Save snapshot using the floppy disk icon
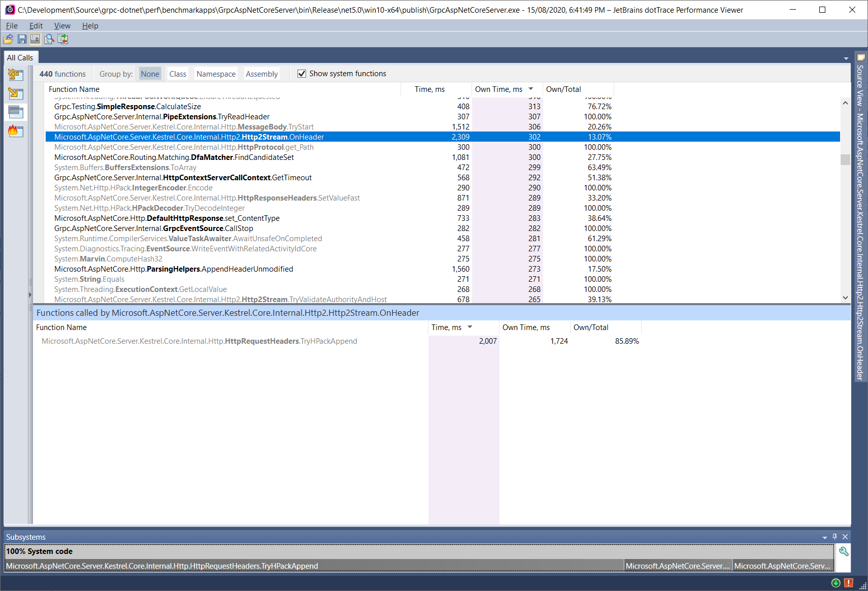The width and height of the screenshot is (868, 591). coord(22,39)
